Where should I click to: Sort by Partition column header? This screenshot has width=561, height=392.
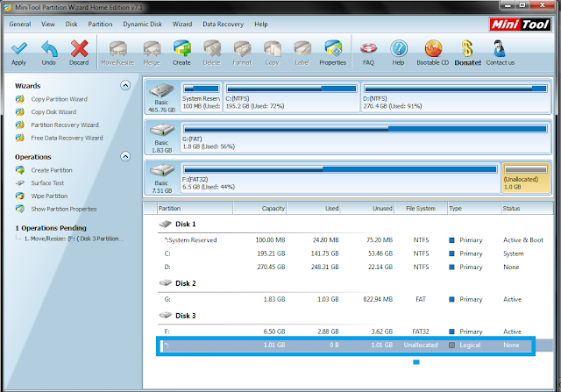(x=195, y=209)
